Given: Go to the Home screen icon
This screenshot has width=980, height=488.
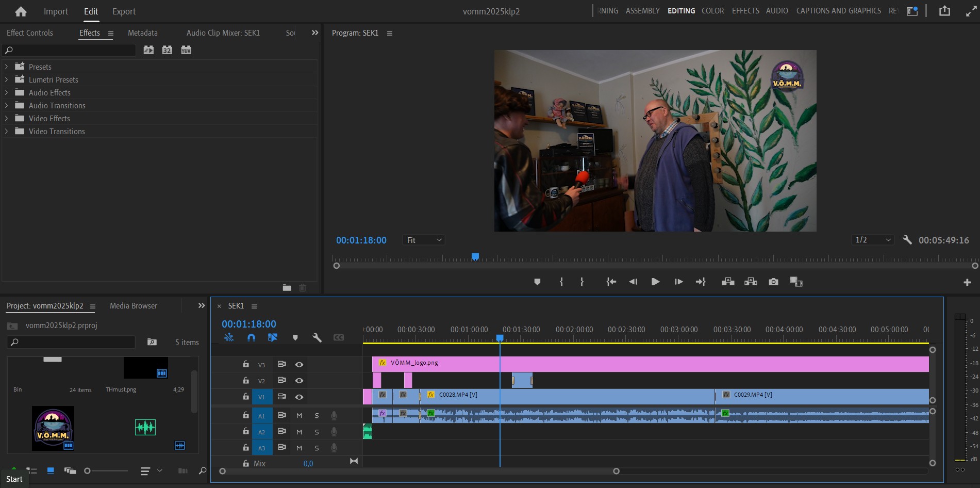Looking at the screenshot, I should (21, 11).
